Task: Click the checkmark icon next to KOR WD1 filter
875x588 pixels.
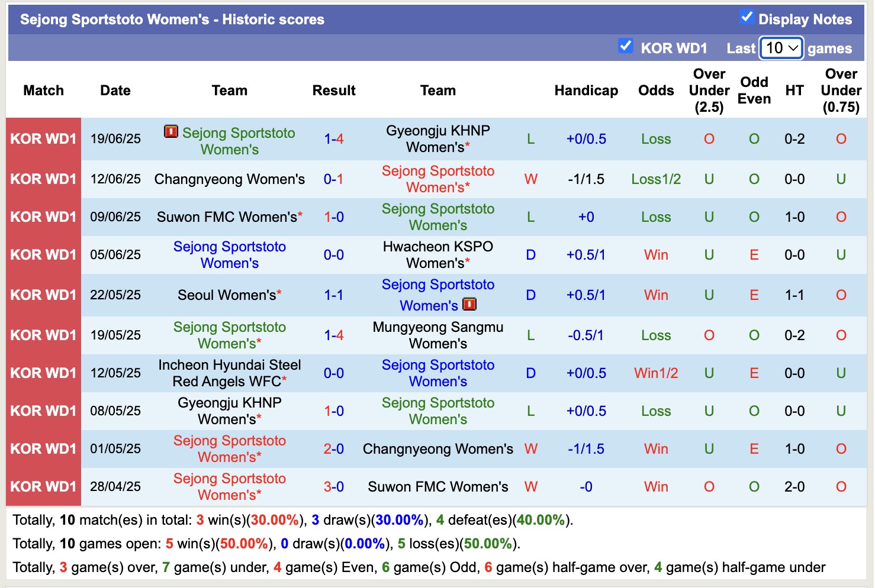Action: click(626, 46)
